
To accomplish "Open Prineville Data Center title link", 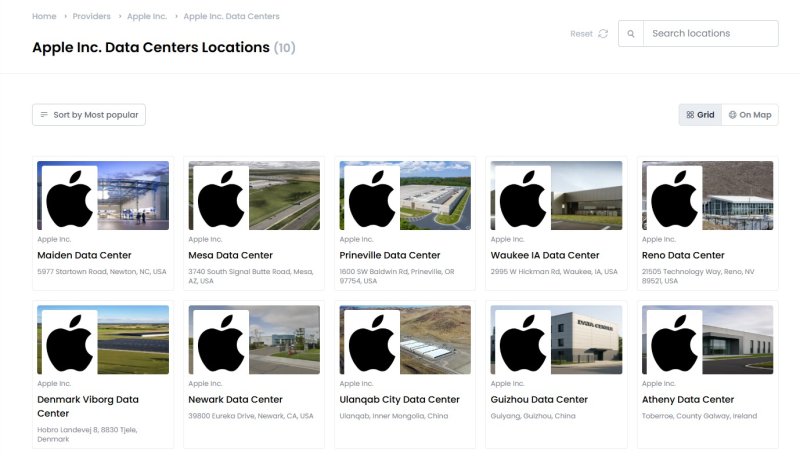I will 390,255.
